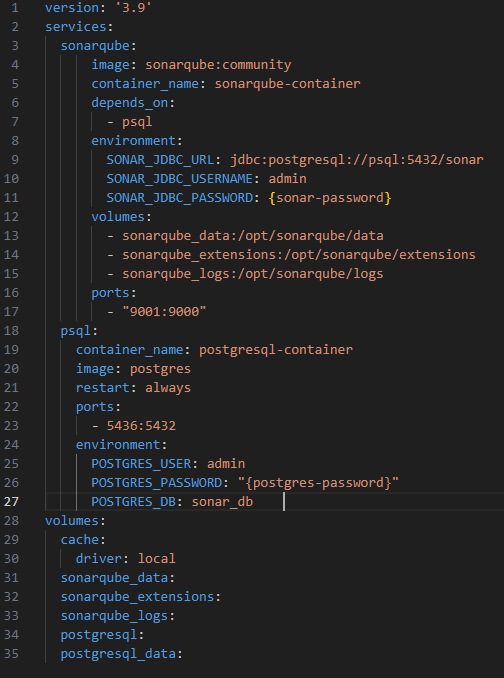This screenshot has height=678, width=504.
Task: Click sonarqube_data: volume key on line 31
Action: coord(118,578)
